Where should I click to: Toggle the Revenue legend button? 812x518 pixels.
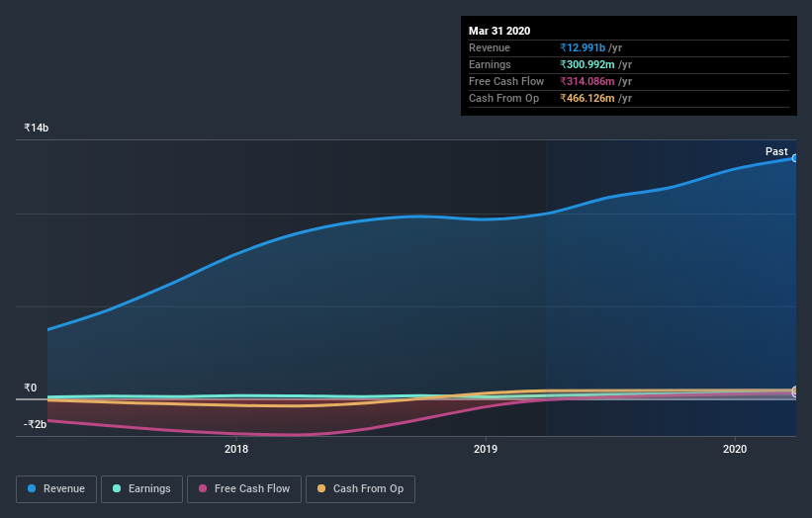coord(56,489)
